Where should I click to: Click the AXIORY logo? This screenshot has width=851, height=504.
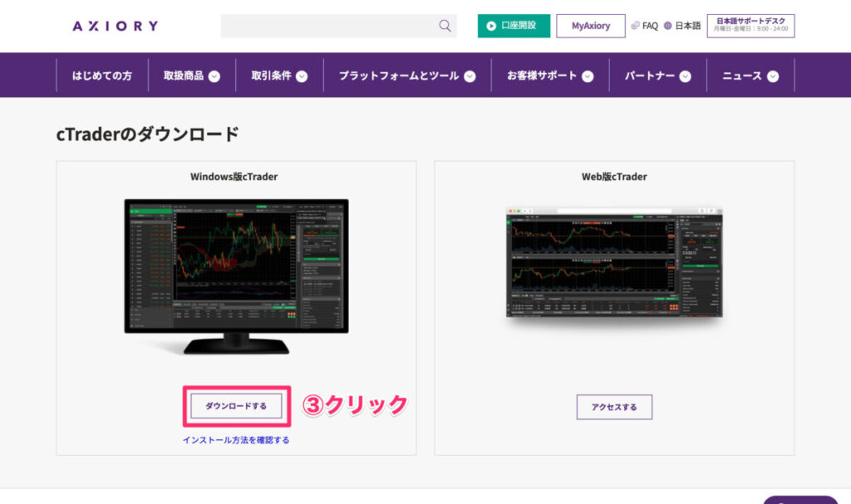[x=115, y=26]
